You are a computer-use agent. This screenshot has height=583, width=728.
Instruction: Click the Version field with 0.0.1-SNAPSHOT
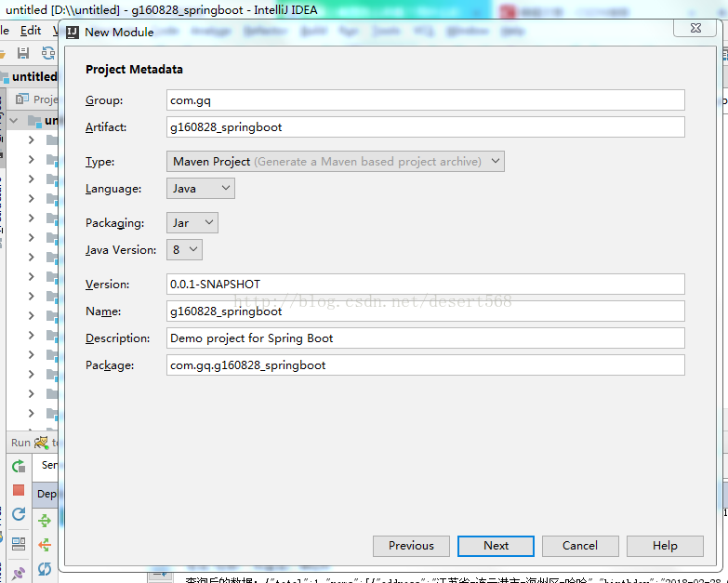pyautogui.click(x=425, y=285)
